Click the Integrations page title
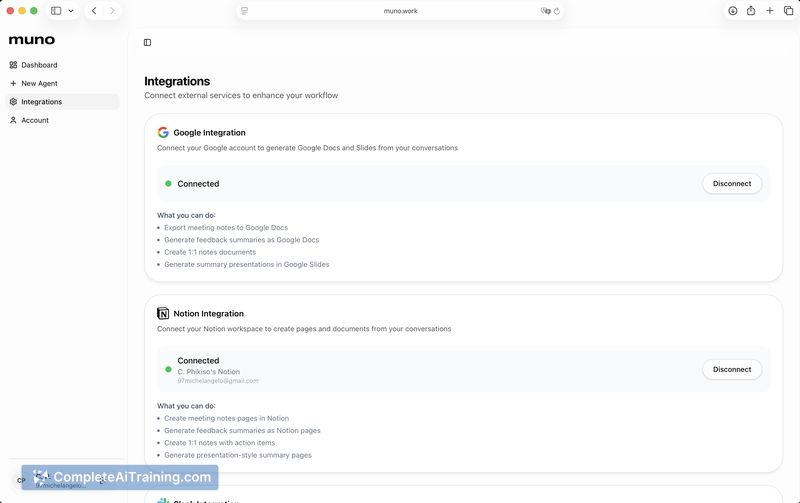The width and height of the screenshot is (800, 503). click(177, 81)
